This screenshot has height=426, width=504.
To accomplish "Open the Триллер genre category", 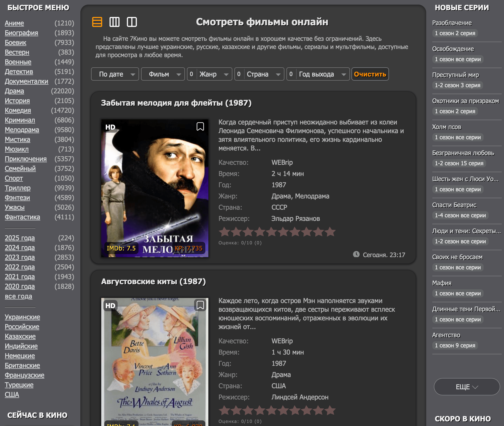I will 18,188.
